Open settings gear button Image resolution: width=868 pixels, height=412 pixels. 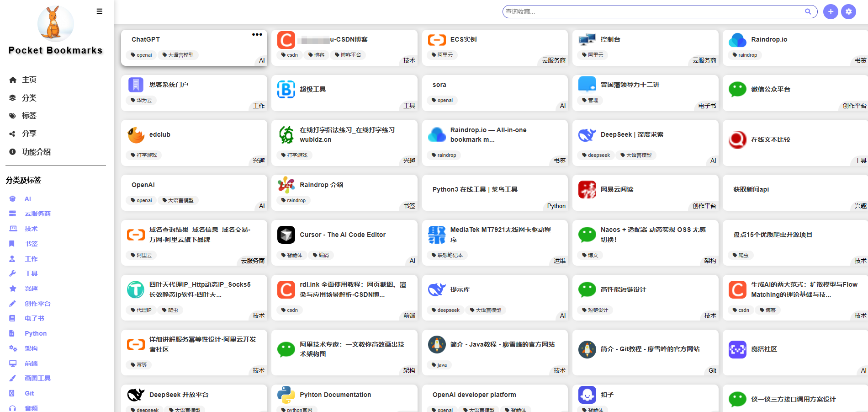(x=849, y=11)
